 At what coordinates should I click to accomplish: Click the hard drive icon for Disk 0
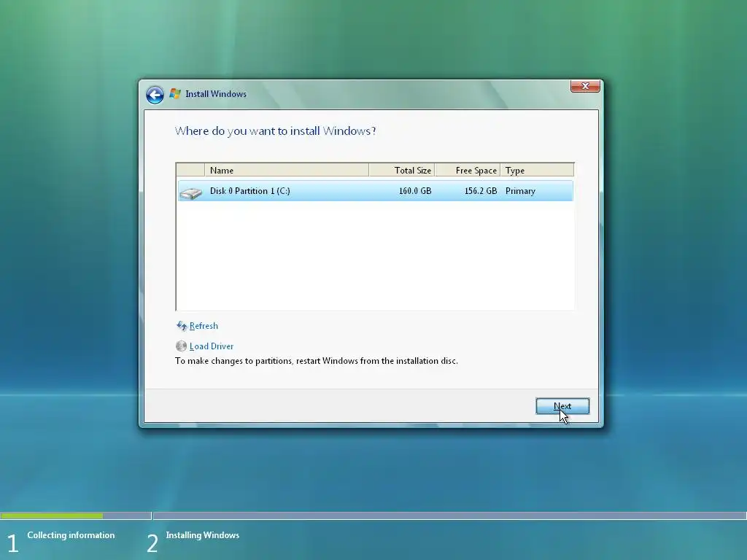[191, 192]
